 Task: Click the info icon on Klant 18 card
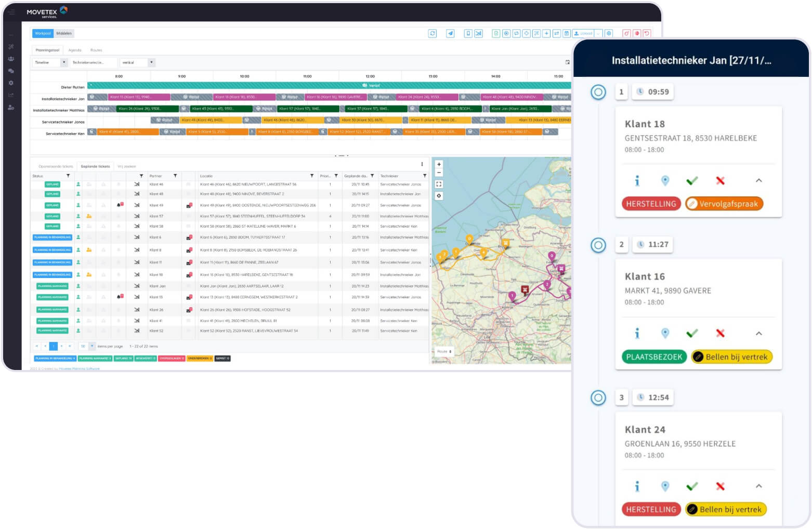pos(637,181)
